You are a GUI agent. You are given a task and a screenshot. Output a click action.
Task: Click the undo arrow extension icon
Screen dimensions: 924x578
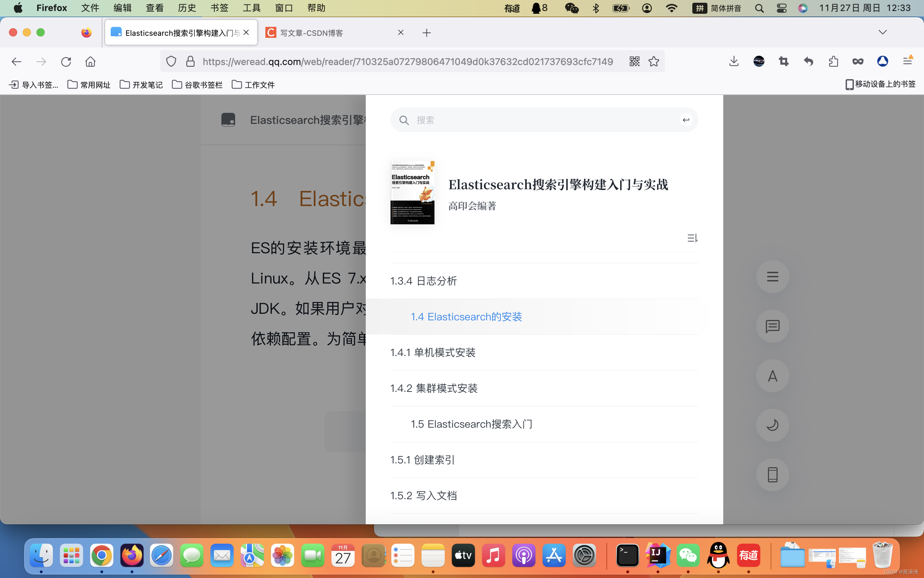click(808, 62)
